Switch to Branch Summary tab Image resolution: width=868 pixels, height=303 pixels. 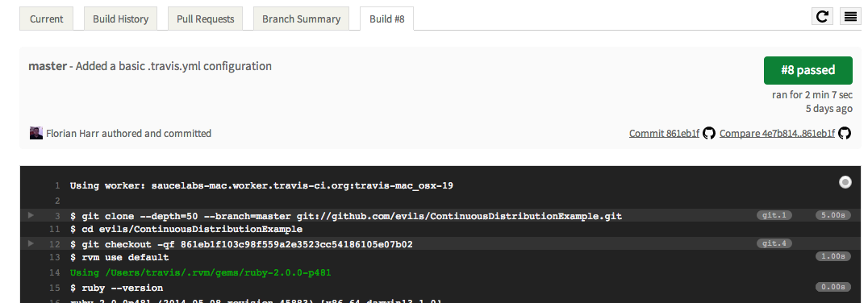point(301,19)
